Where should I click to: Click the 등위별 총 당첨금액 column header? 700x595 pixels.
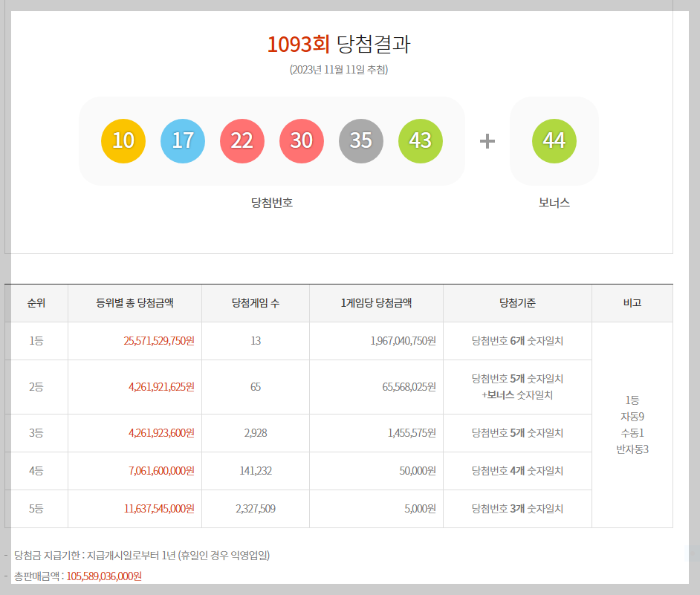click(x=135, y=303)
